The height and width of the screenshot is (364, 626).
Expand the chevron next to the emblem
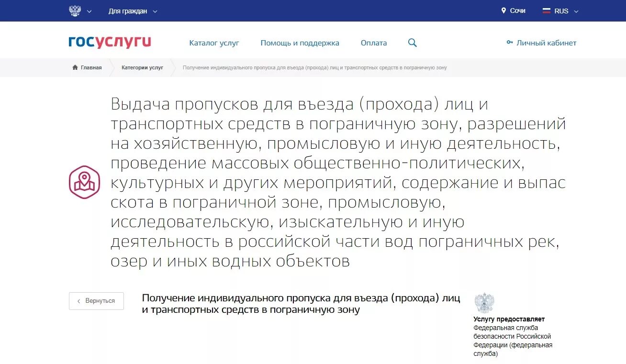(89, 11)
